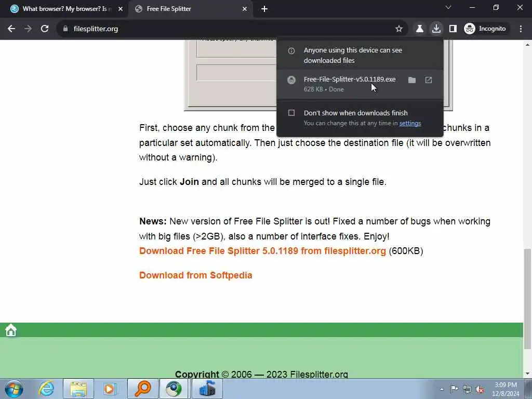Click the forward navigation arrow

[28, 29]
